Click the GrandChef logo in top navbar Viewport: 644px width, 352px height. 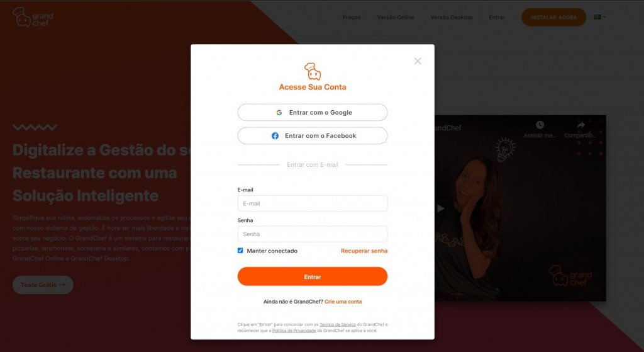point(33,17)
